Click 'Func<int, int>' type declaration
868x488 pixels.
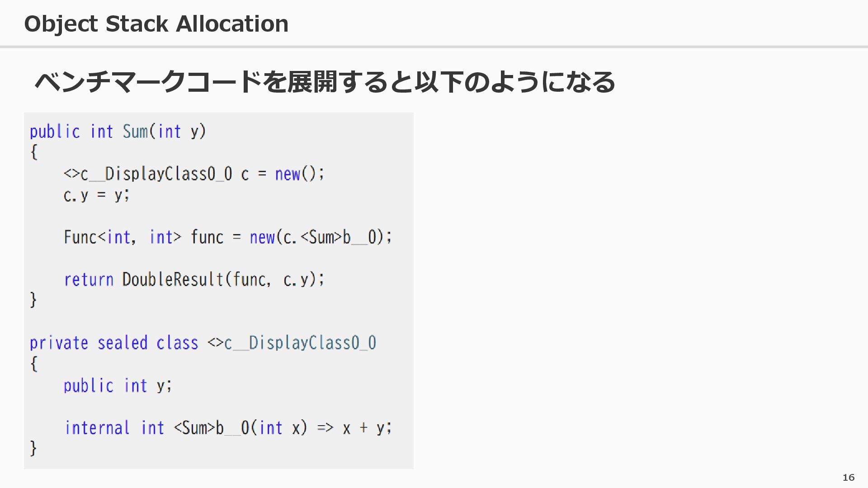click(122, 237)
